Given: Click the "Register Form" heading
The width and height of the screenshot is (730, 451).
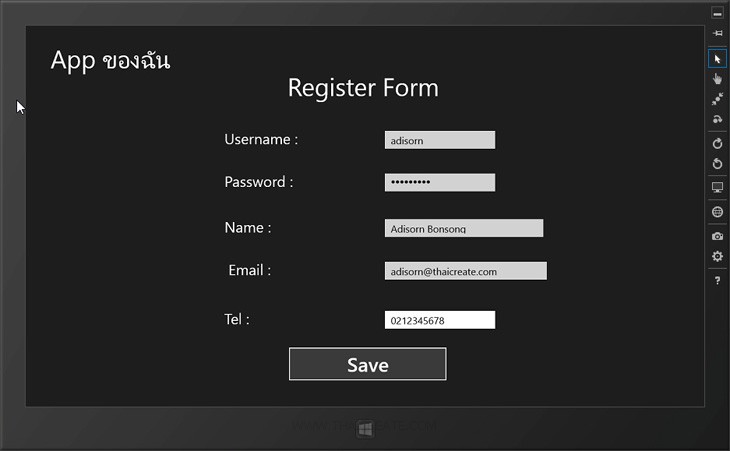Looking at the screenshot, I should 363,88.
